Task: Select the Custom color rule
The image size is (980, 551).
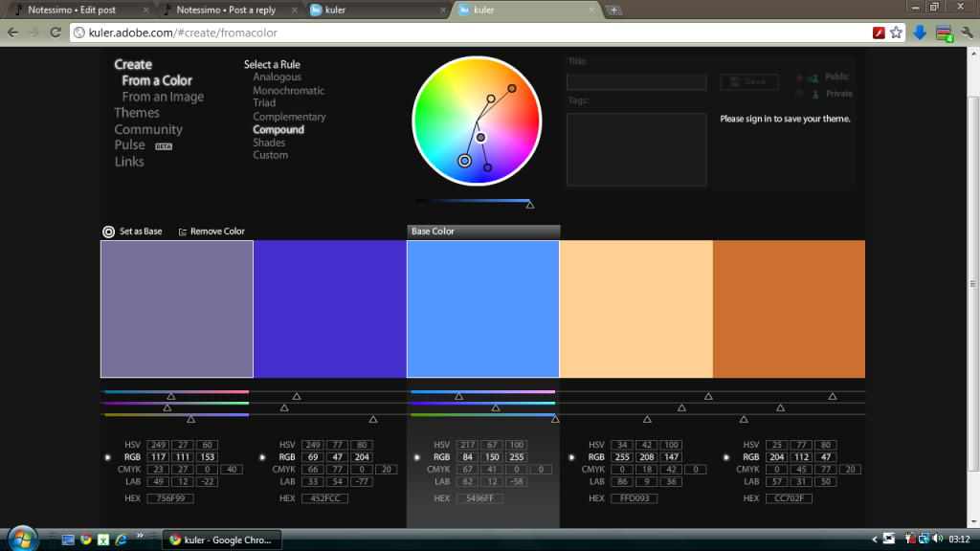Action: click(x=270, y=156)
